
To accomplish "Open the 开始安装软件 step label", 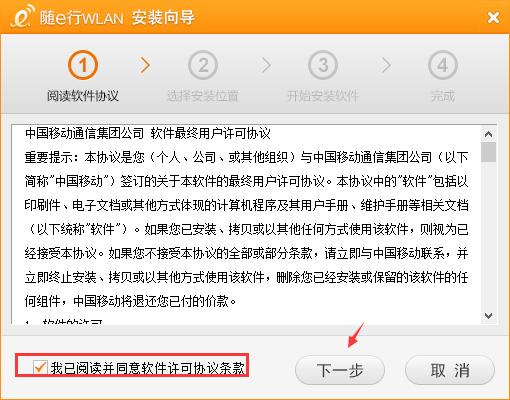I will (323, 96).
